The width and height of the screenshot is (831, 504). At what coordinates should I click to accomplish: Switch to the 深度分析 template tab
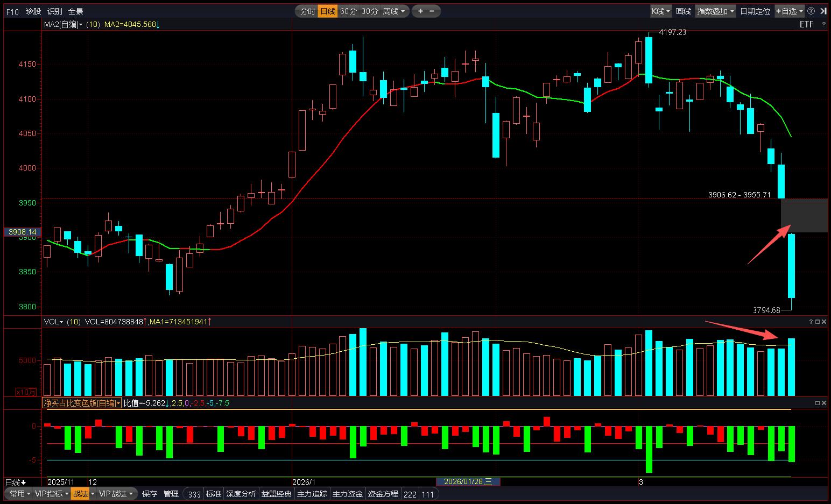tap(241, 494)
